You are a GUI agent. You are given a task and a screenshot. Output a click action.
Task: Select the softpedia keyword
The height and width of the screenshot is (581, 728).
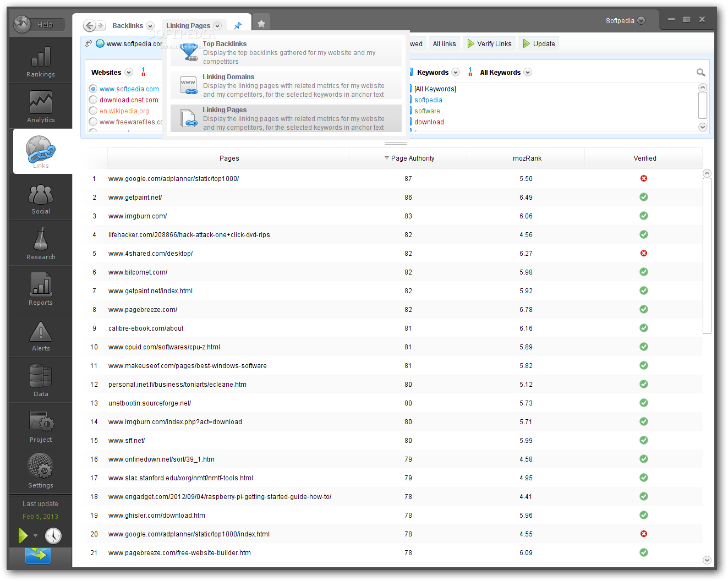(428, 100)
